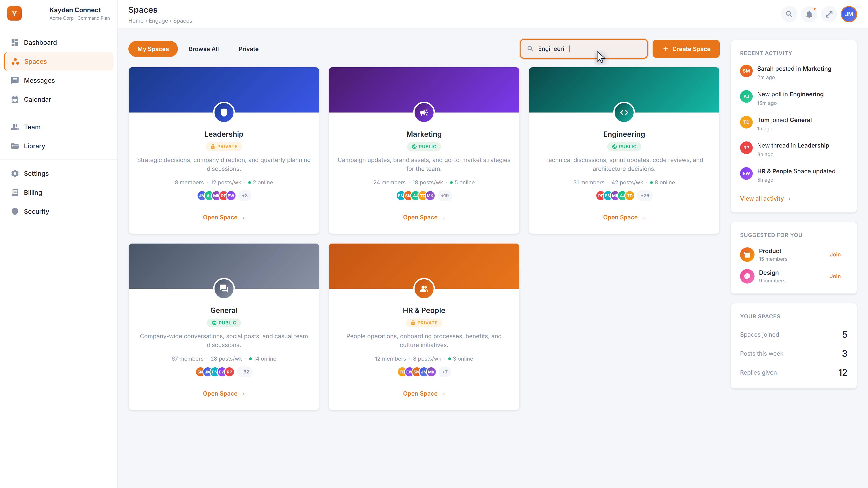868x488 pixels.
Task: Click the EW avatar in Recent Activity
Action: tap(746, 174)
